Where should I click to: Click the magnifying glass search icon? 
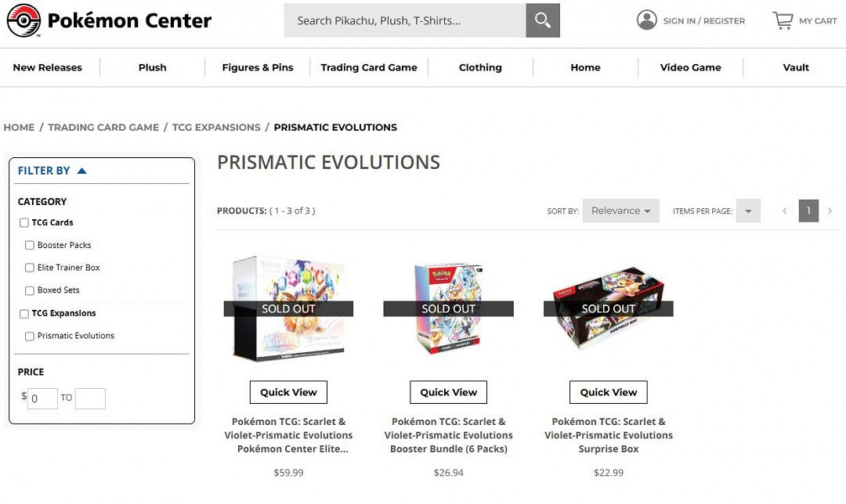542,20
